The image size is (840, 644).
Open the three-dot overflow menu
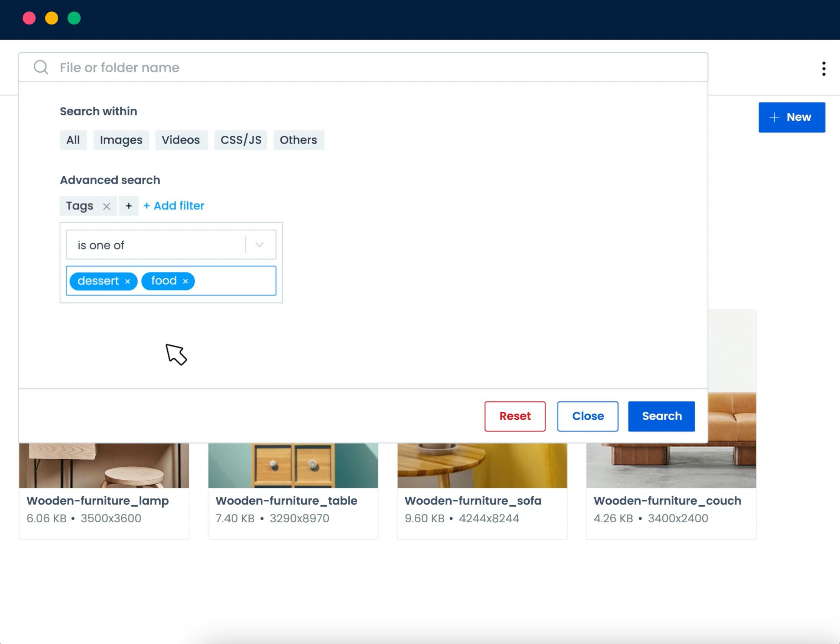(x=824, y=68)
